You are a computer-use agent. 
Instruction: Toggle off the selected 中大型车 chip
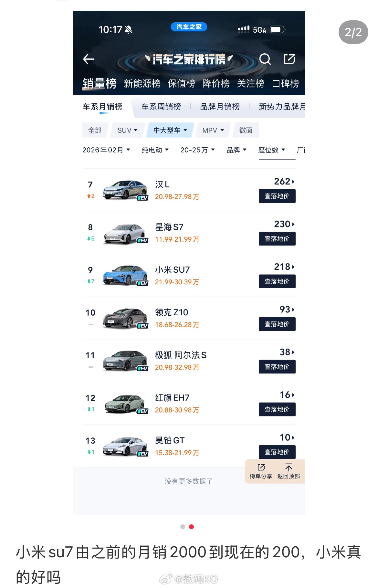click(169, 130)
